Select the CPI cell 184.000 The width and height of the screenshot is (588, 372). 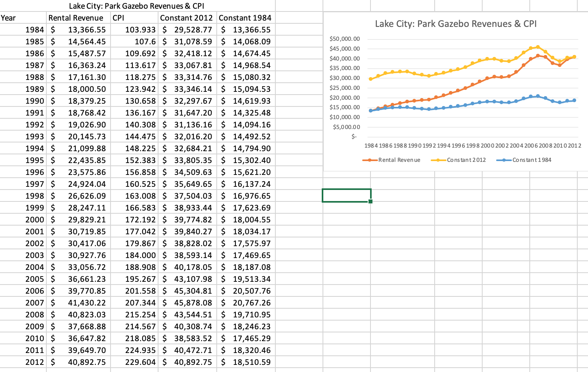[x=134, y=255]
